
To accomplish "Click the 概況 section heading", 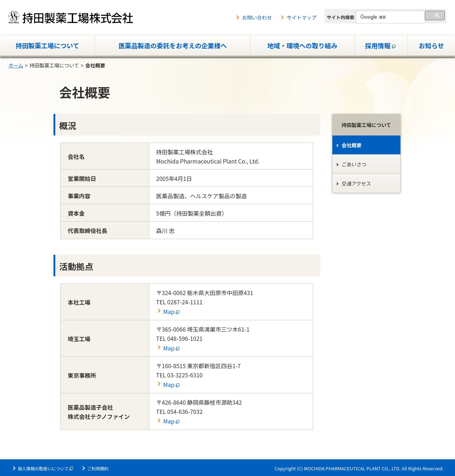I will 68,126.
